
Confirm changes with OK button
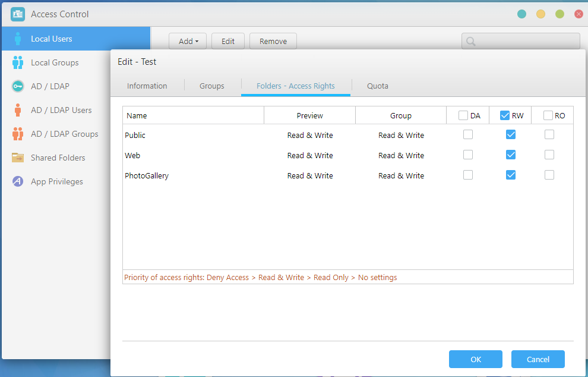coord(476,359)
